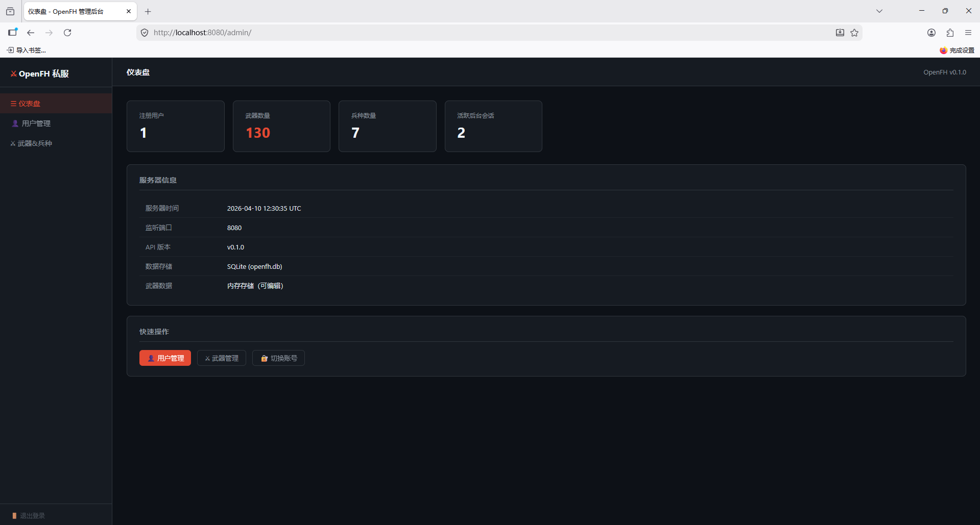The image size is (980, 525).
Task: Close the 仪表盘 browser tab
Action: [129, 11]
